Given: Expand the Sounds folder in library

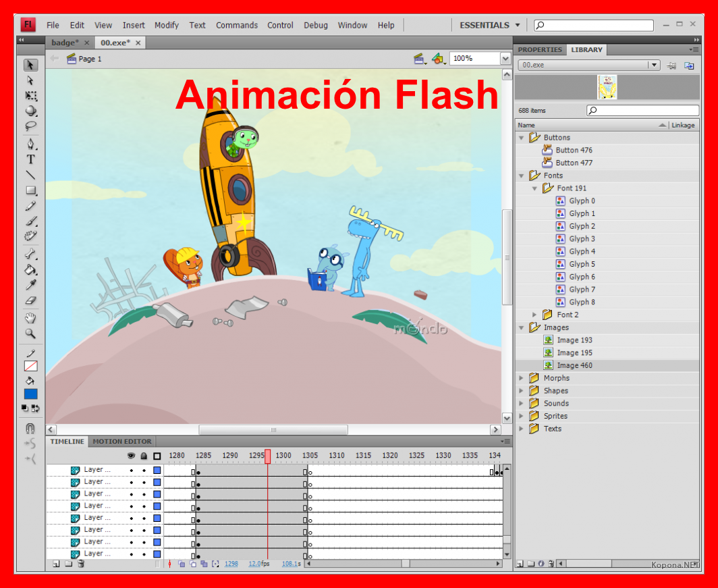Looking at the screenshot, I should coord(521,404).
